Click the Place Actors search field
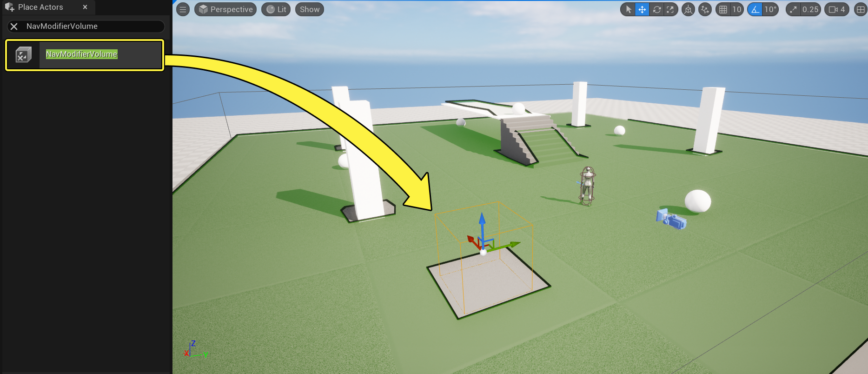The height and width of the screenshot is (374, 868). [86, 27]
